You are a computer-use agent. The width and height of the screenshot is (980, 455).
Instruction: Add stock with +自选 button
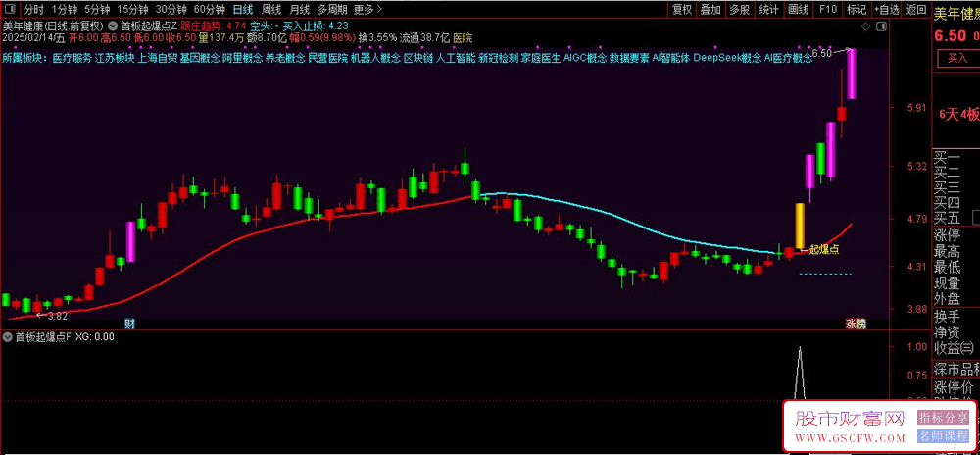click(887, 9)
